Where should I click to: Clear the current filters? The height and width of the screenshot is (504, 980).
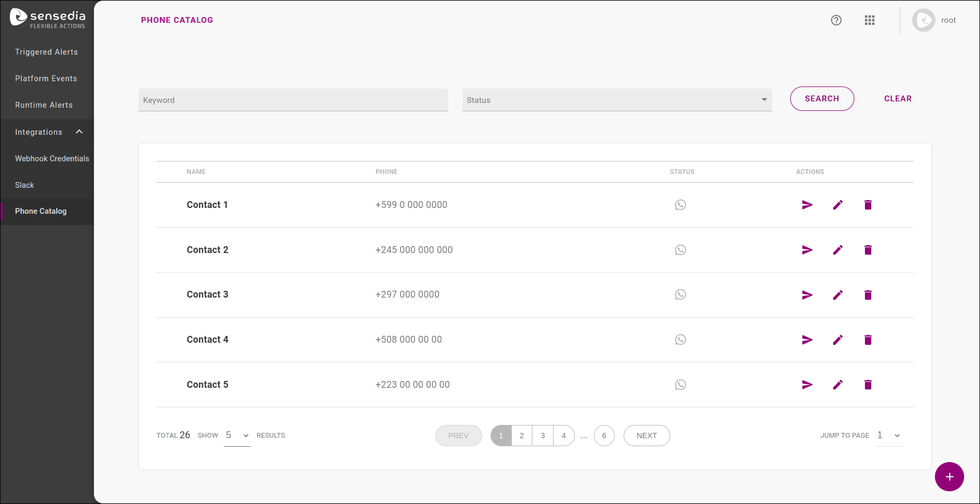pyautogui.click(x=898, y=99)
